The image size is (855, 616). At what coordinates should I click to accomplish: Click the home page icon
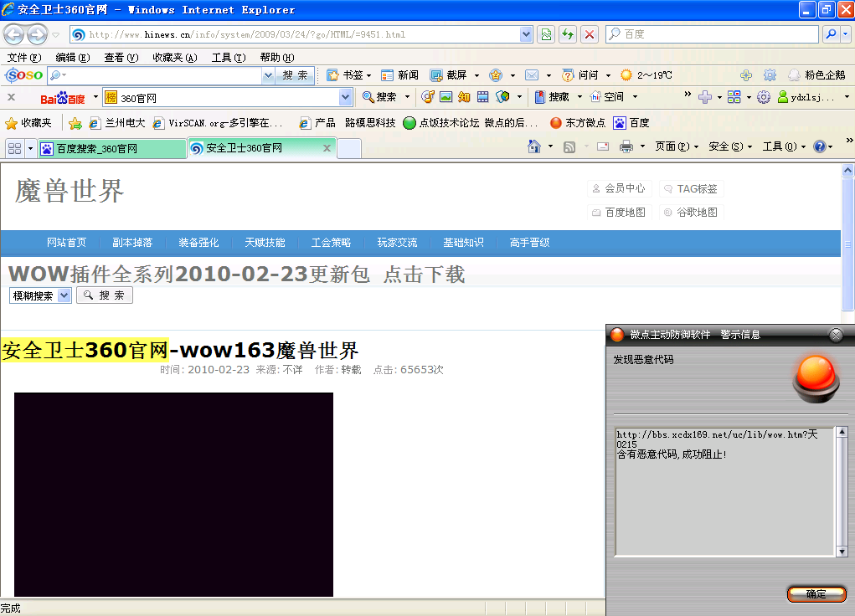coord(533,146)
